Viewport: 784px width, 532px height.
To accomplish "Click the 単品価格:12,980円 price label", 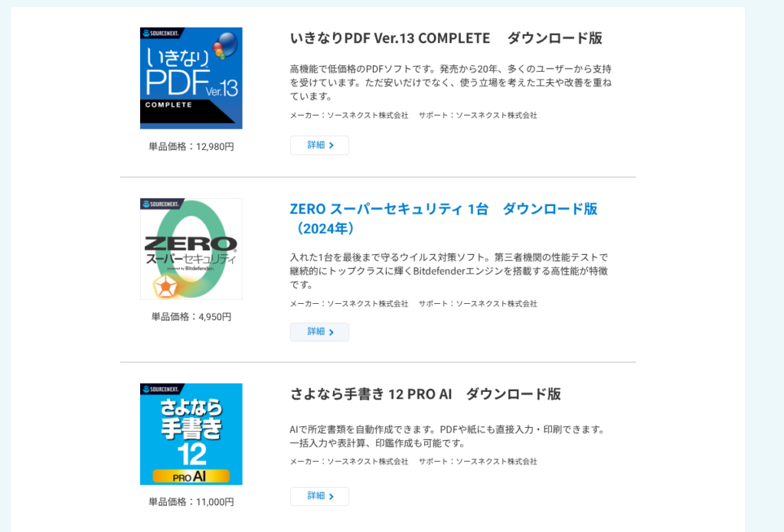I will [191, 146].
